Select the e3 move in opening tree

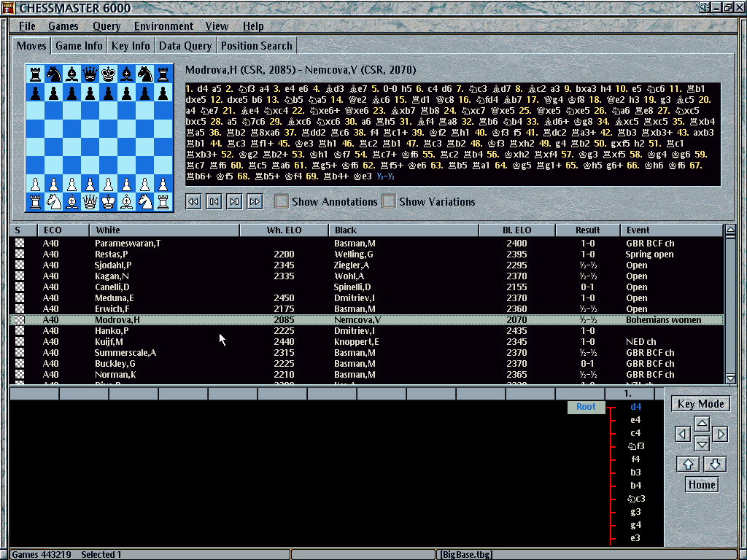(635, 538)
